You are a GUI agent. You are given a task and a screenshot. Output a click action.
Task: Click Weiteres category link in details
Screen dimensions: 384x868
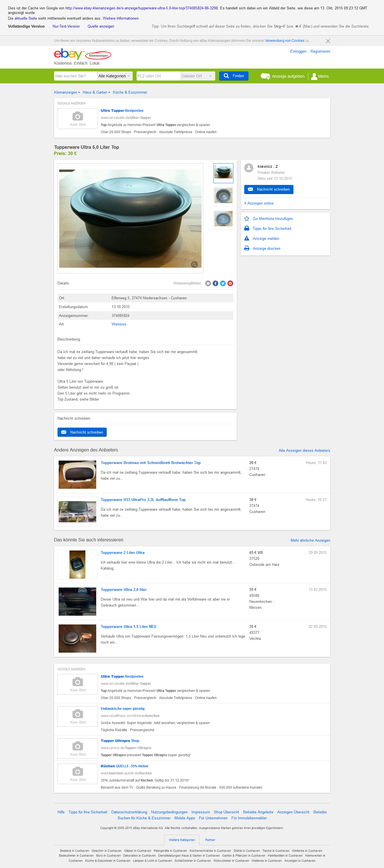119,324
